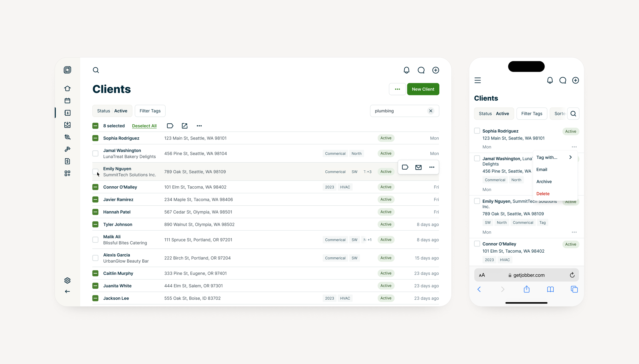The height and width of the screenshot is (364, 639).
Task: Email Emily Nguyen from hover actions
Action: pos(418,167)
